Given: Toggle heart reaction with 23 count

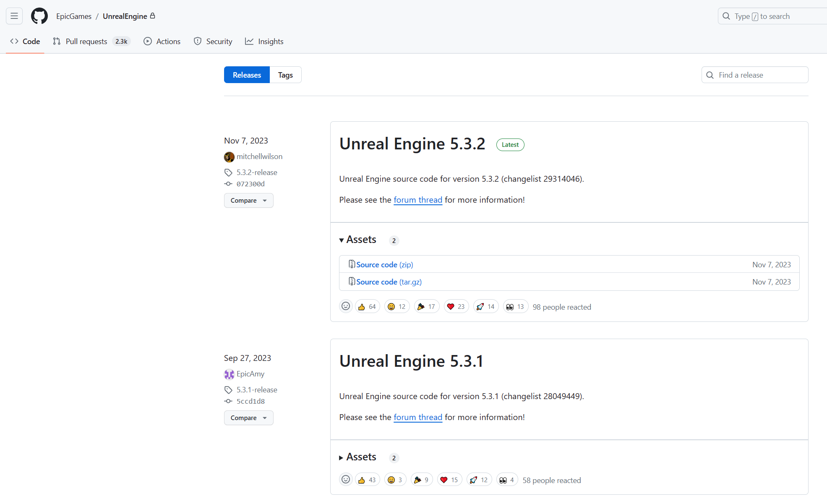Looking at the screenshot, I should tap(457, 307).
